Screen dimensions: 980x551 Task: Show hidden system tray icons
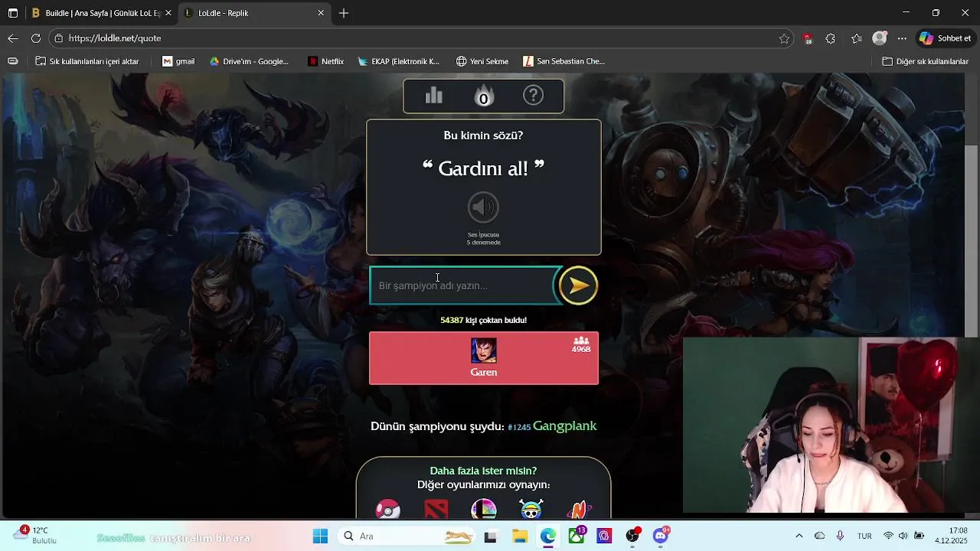pyautogui.click(x=799, y=536)
